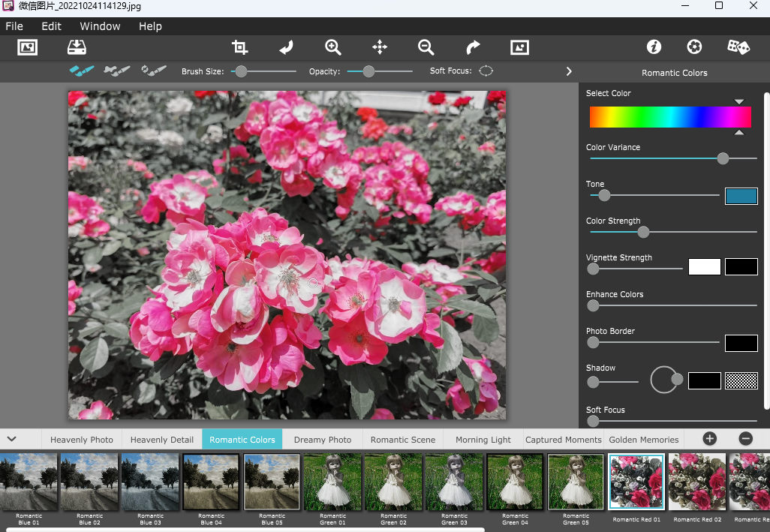770x532 pixels.
Task: Collapse the presets strip with down chevron
Action: [11, 439]
